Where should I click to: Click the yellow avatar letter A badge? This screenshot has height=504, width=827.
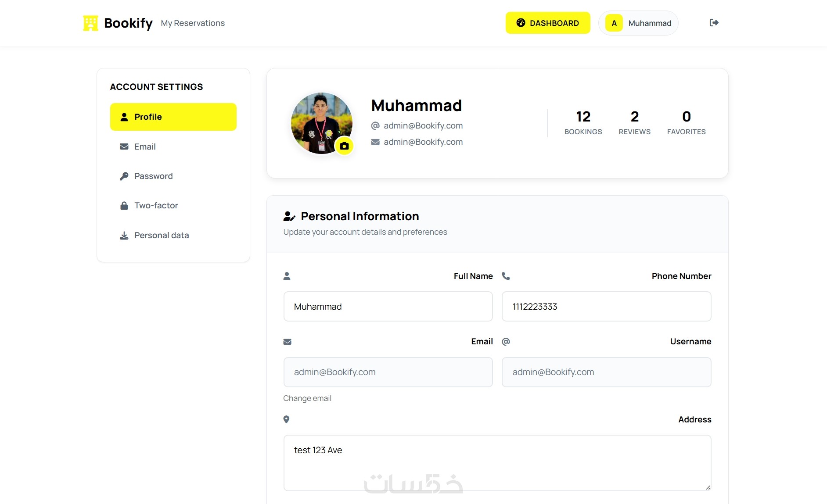coord(614,23)
